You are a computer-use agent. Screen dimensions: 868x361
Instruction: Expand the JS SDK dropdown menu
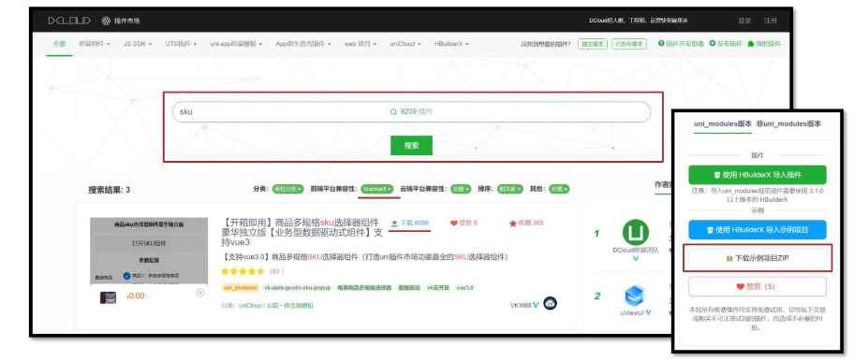(x=138, y=44)
